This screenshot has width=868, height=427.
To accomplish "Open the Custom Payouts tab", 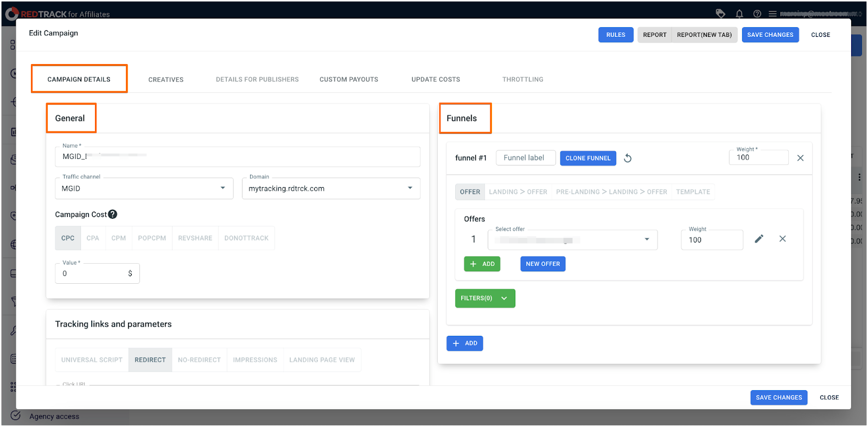I will (x=348, y=80).
